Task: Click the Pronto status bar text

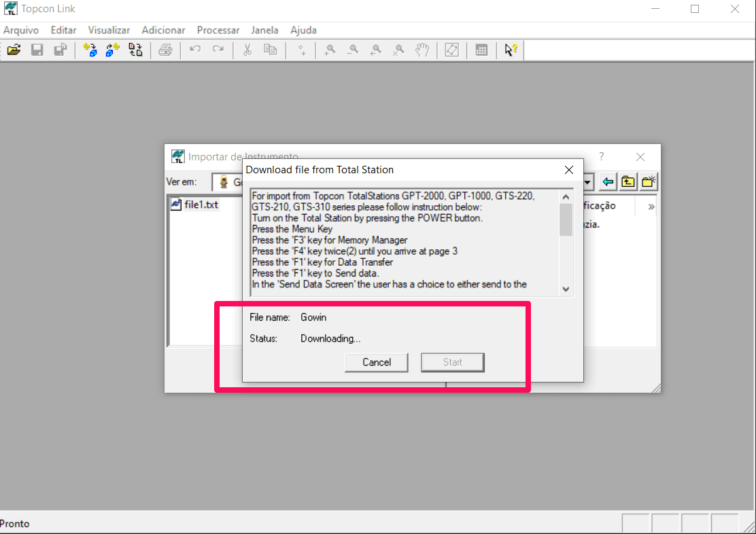Action: [x=15, y=523]
